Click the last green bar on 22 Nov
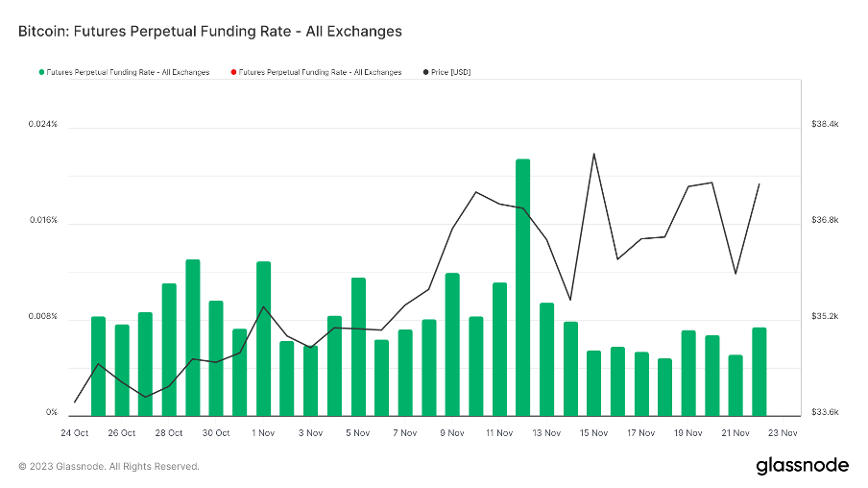This screenshot has height=488, width=868. (x=759, y=372)
